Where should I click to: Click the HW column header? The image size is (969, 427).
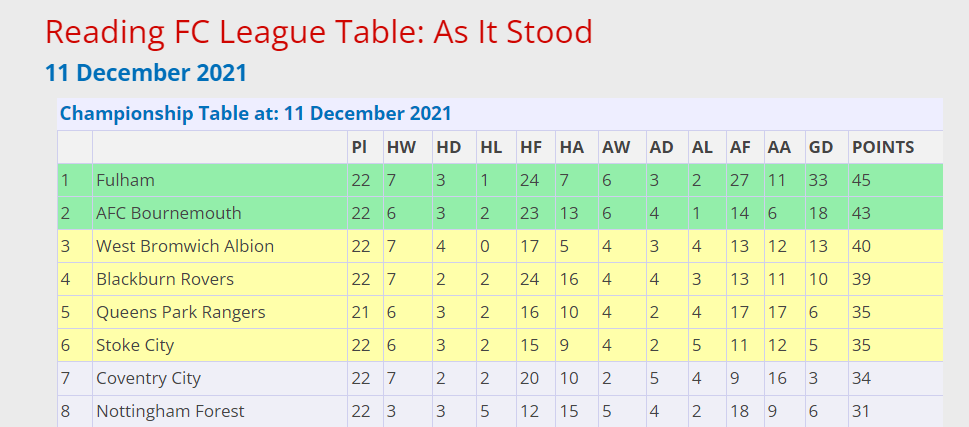[x=401, y=147]
